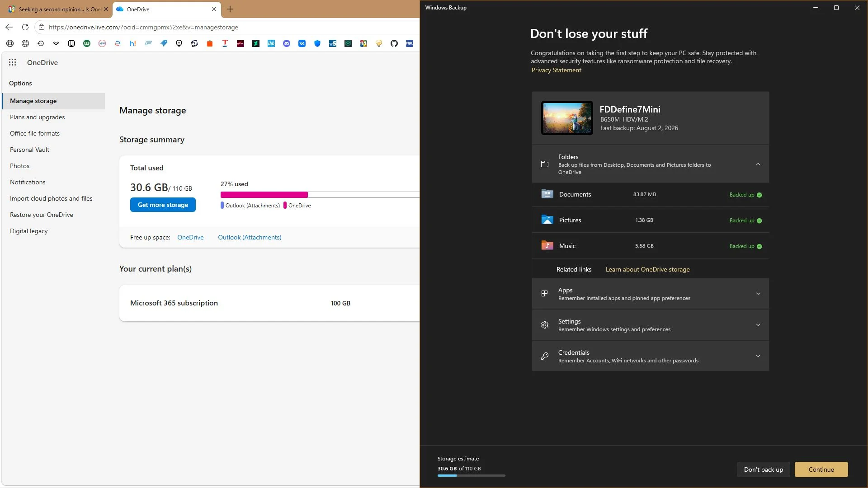868x488 pixels.
Task: Open the wS bookmark
Action: [333, 43]
